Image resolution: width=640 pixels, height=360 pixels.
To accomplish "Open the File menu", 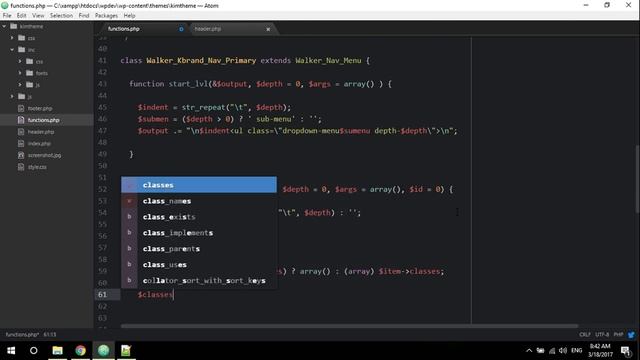I will point(7,16).
